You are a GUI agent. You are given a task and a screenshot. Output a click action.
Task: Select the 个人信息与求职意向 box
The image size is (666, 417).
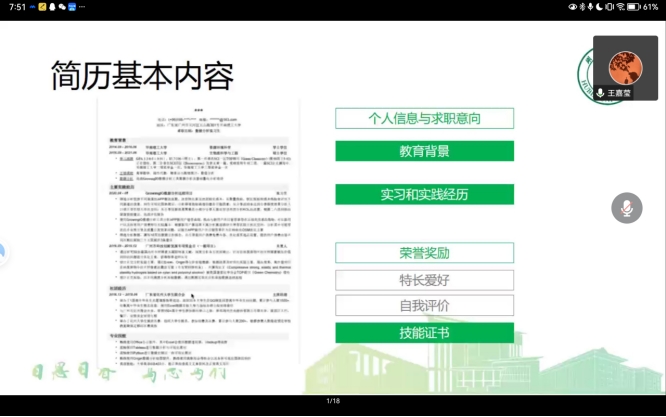(x=424, y=118)
